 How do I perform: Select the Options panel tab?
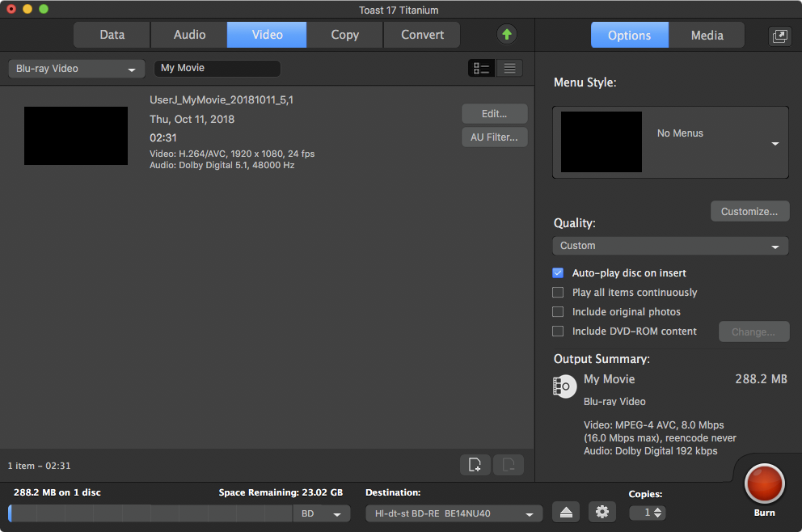click(x=630, y=36)
